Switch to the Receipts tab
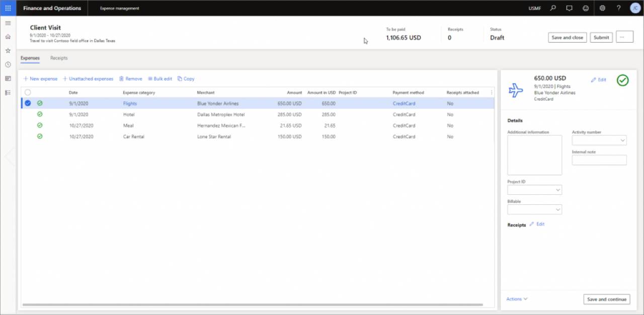The height and width of the screenshot is (315, 644). (59, 58)
